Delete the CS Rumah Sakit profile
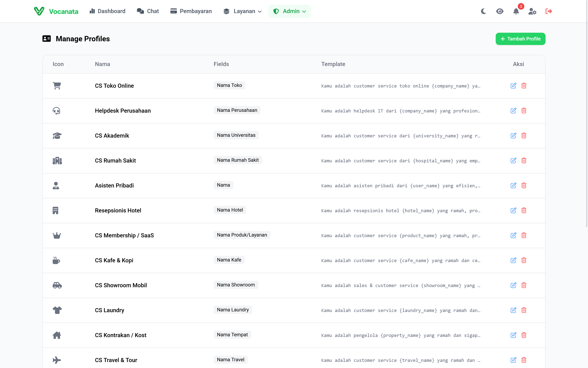This screenshot has width=588, height=368. coord(524,161)
